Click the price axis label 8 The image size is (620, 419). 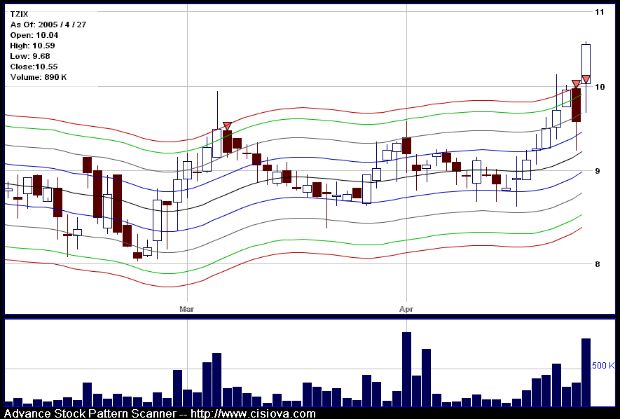click(597, 264)
